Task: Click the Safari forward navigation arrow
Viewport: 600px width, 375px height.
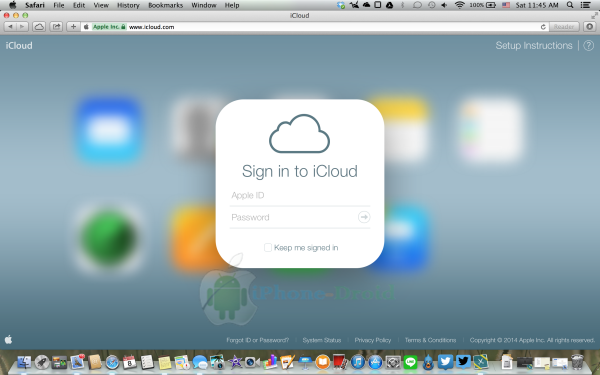Action: click(23, 27)
